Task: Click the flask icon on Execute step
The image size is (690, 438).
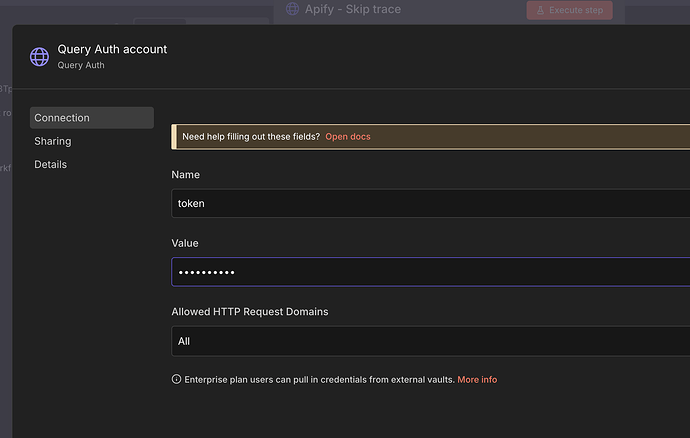Action: pos(540,10)
